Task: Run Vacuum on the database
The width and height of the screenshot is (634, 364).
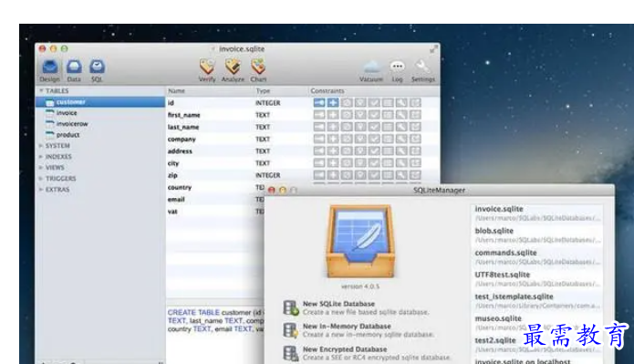Action: point(371,71)
